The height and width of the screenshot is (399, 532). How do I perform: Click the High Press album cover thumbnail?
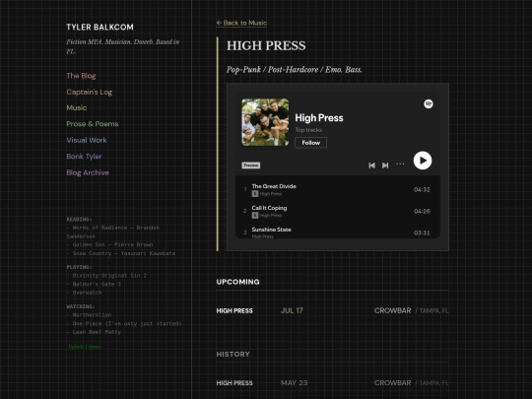pyautogui.click(x=265, y=122)
